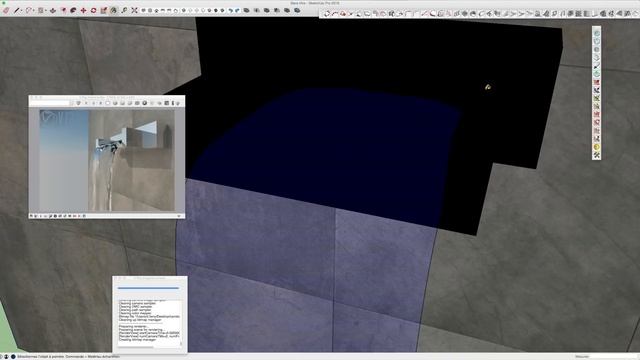Screen dimensions: 640x360
Task: Click the 'Creating bitmap manager' log line
Action: [x=138, y=340]
